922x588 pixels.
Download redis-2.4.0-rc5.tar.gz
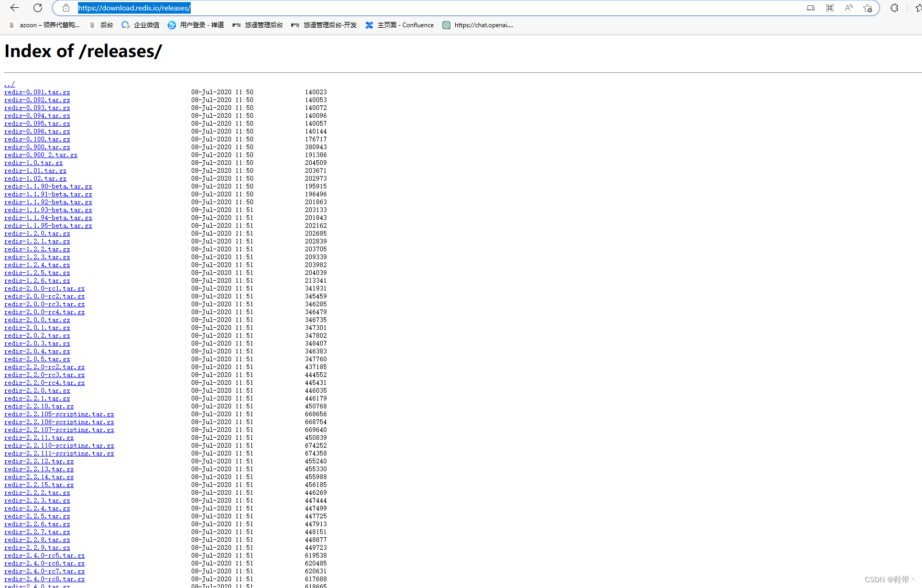click(44, 555)
